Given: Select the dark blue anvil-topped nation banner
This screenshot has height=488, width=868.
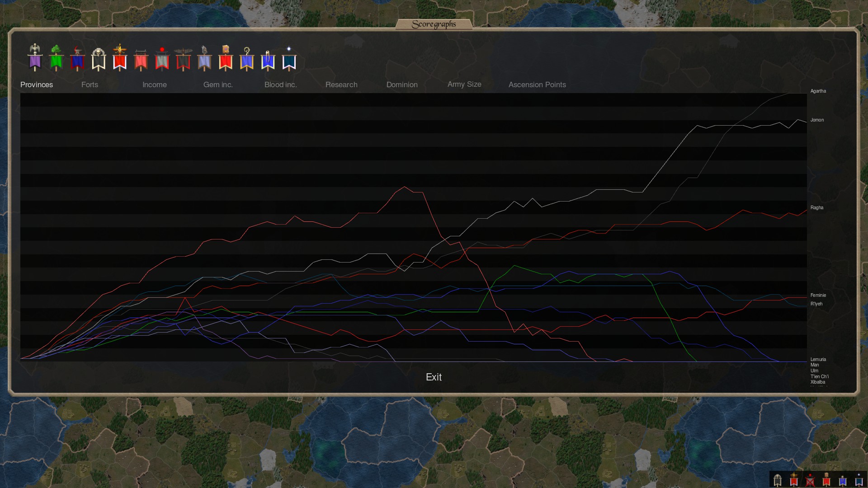Looking at the screenshot, I should point(77,58).
